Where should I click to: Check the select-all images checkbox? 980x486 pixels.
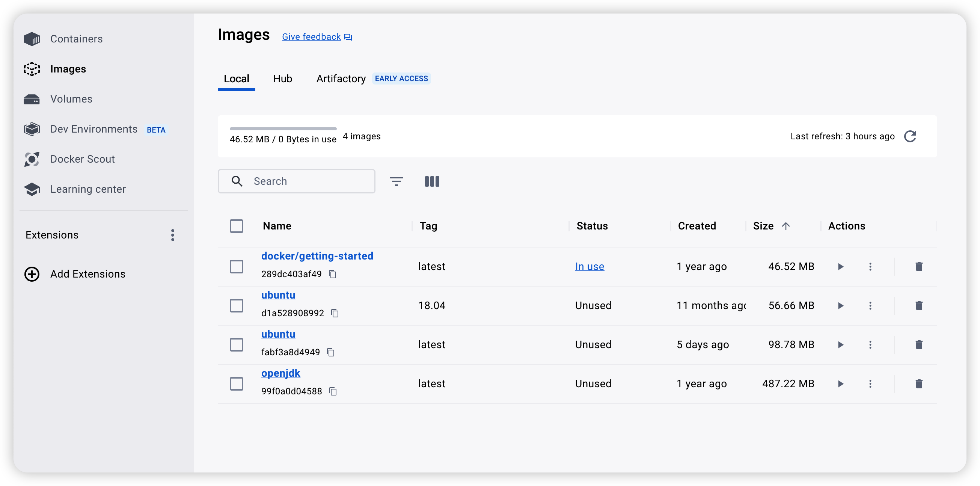pos(236,226)
